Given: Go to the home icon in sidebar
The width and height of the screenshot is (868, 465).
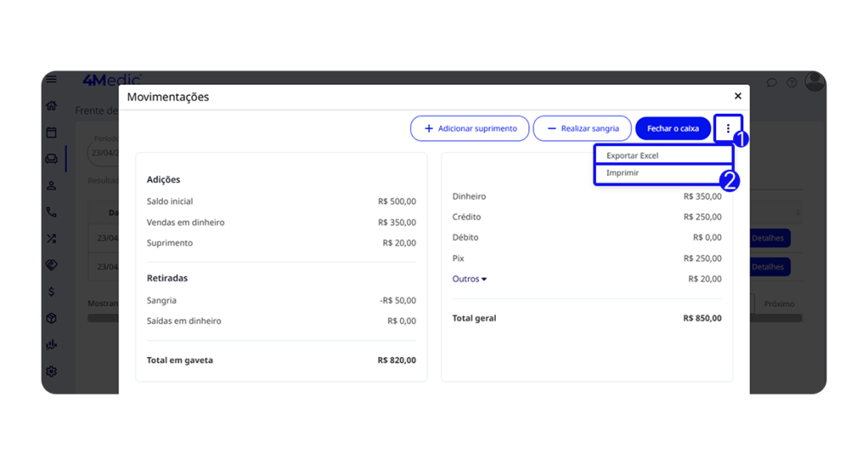Looking at the screenshot, I should (52, 106).
